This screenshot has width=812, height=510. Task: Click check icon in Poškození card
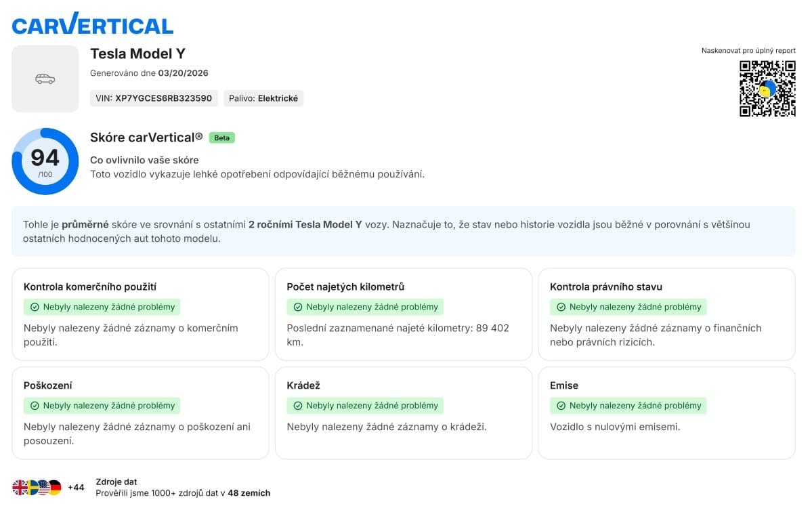(x=35, y=406)
